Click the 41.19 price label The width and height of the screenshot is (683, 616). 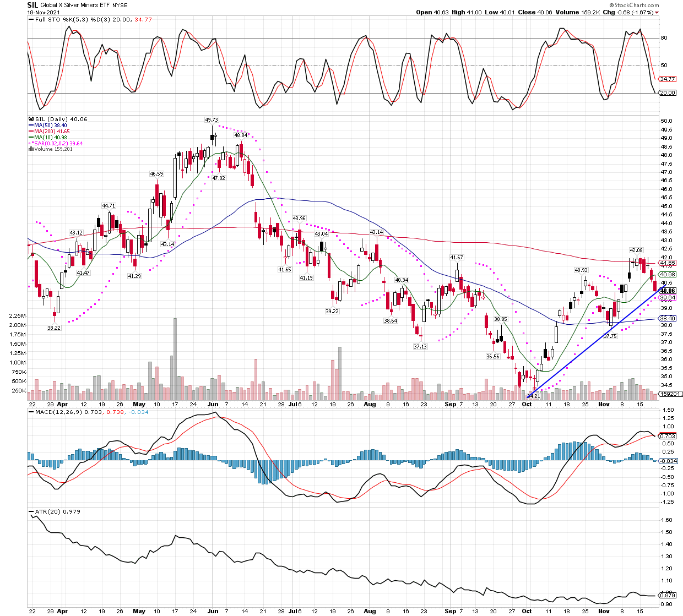[306, 278]
